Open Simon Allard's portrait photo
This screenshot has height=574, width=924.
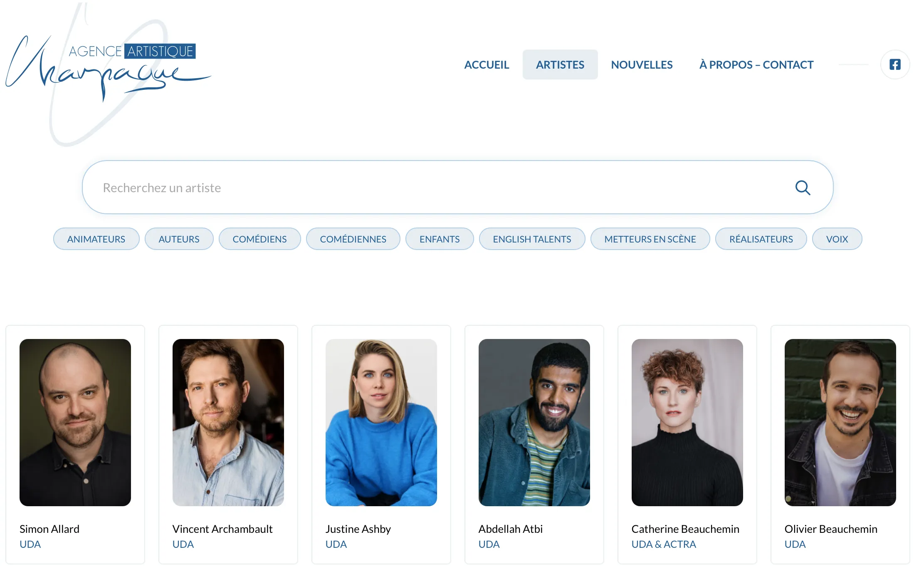coord(75,422)
